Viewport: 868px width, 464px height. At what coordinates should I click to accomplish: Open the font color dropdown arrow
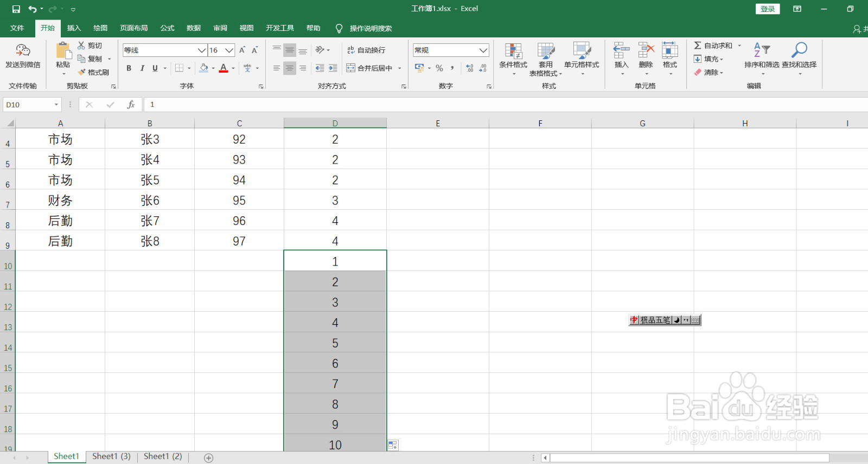pyautogui.click(x=233, y=68)
